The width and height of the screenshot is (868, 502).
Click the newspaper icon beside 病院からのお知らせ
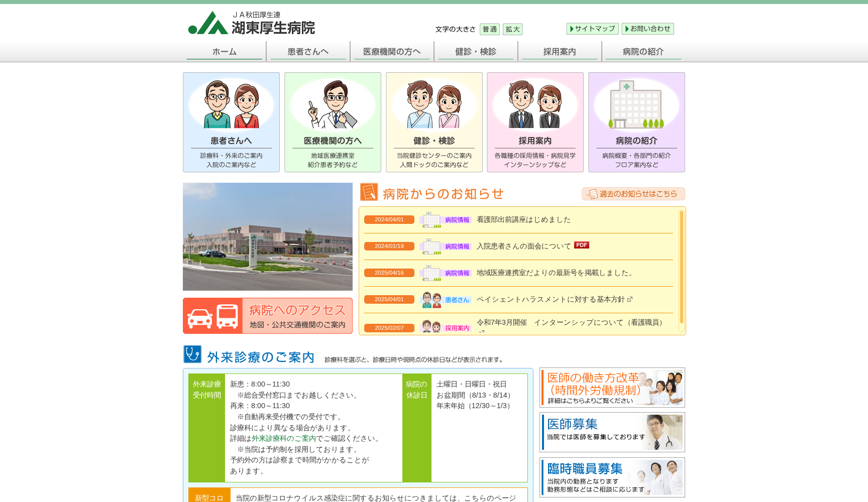click(369, 192)
